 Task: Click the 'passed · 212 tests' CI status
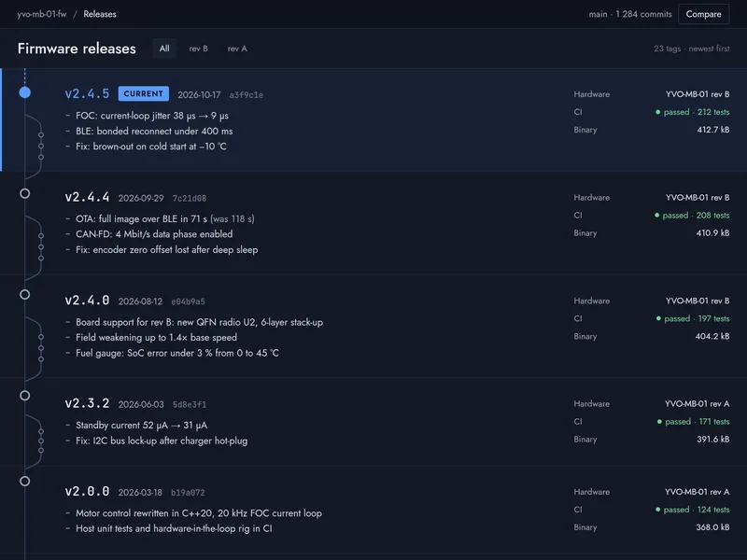[692, 112]
